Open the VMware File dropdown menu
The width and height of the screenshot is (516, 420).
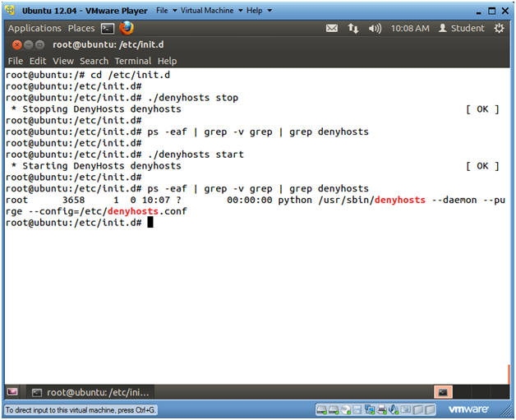tap(167, 11)
